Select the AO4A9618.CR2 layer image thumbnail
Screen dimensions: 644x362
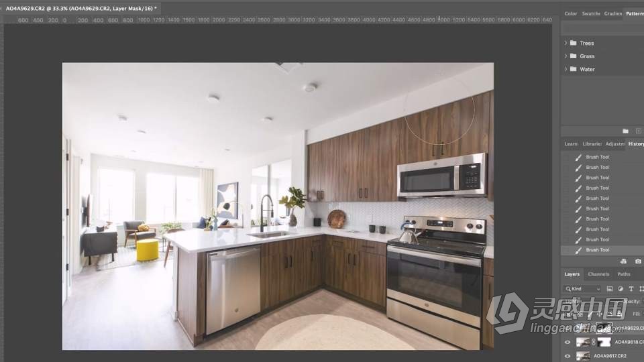pos(583,342)
